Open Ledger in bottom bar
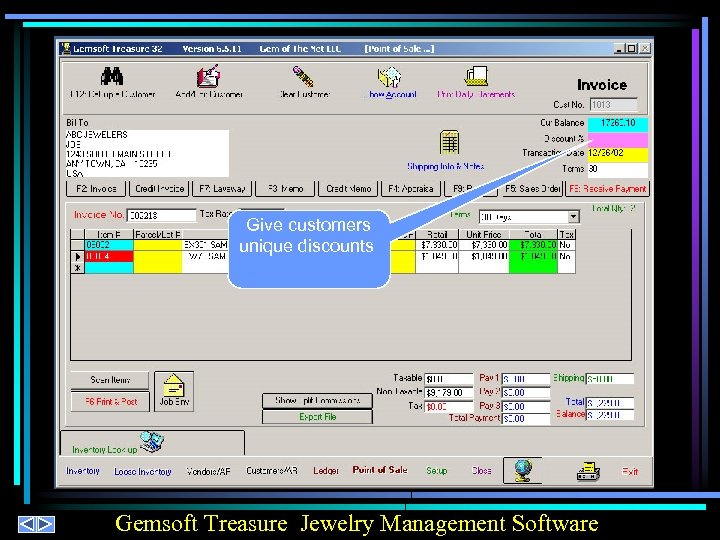The width and height of the screenshot is (720, 540). pos(326,471)
